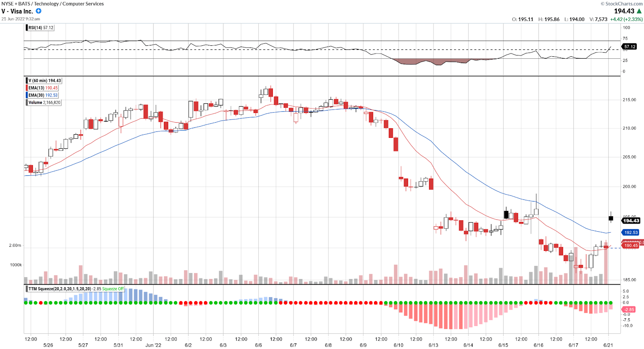Viewport: 644px width, 349px height.
Task: Click the 200.00 price axis label
Action: pyautogui.click(x=630, y=187)
